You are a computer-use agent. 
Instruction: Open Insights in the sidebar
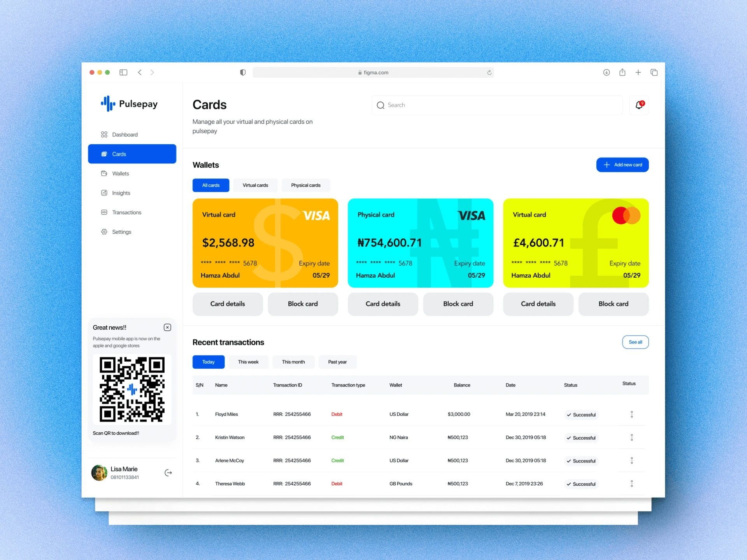[x=132, y=193]
